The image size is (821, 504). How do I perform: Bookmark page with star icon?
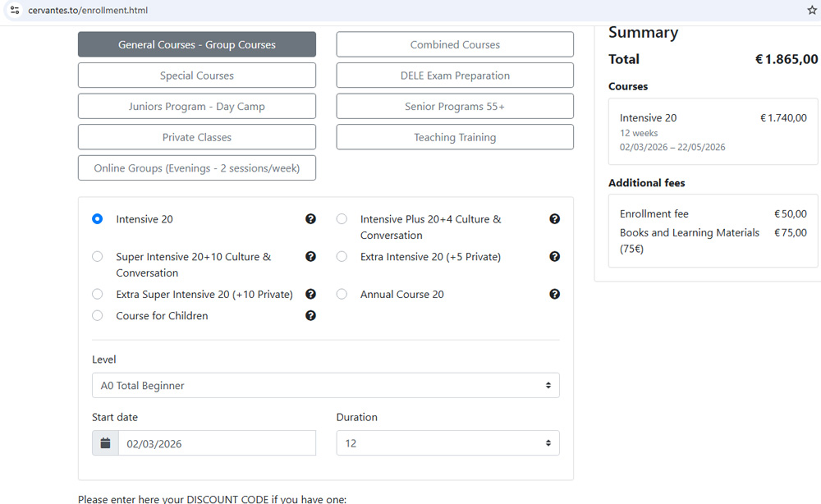(812, 10)
